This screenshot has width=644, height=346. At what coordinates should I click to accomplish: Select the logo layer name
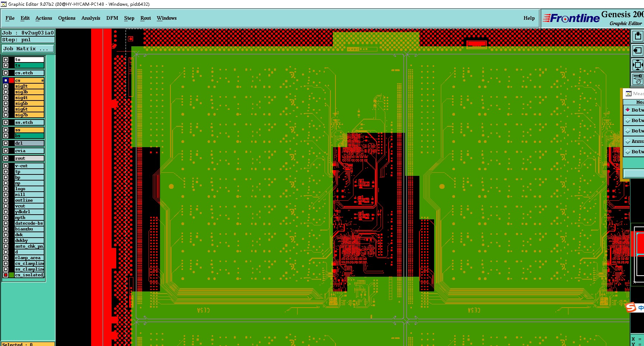29,189
